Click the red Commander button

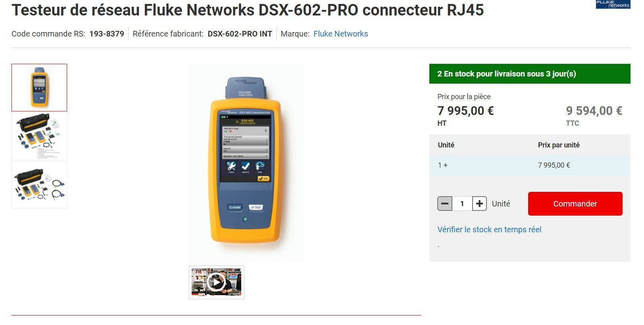pyautogui.click(x=575, y=204)
